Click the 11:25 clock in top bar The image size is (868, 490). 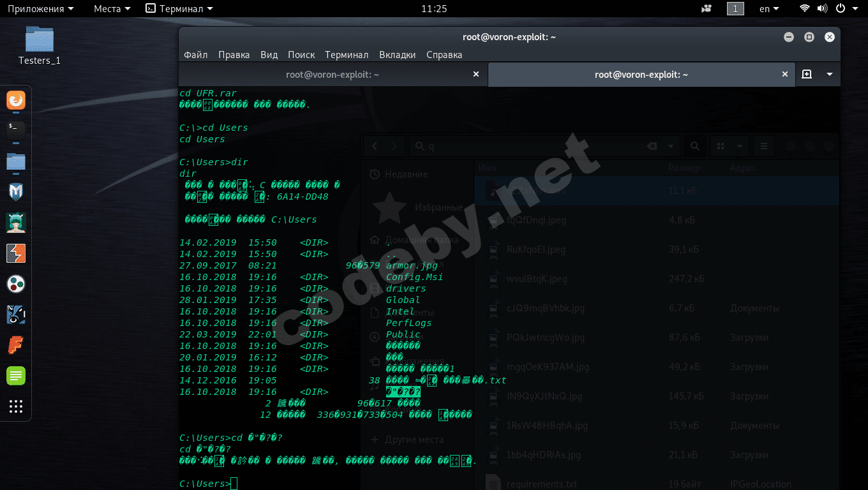point(434,9)
